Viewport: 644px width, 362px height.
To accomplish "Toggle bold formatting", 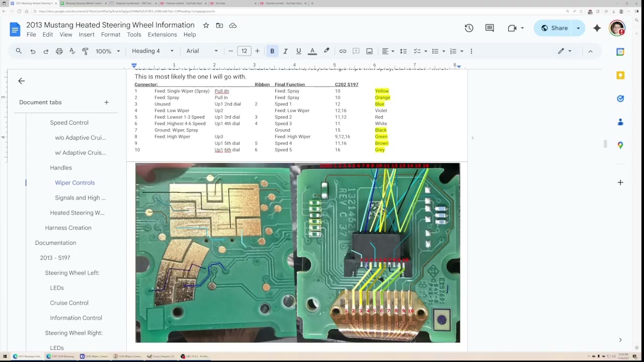I will 272,51.
